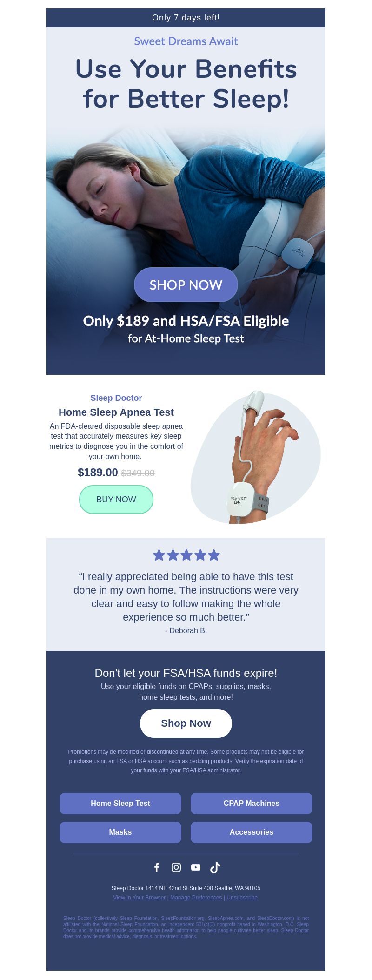Viewport: 372px width, 980px height.
Task: Click the Use Your Benefits headline
Action: tap(186, 84)
